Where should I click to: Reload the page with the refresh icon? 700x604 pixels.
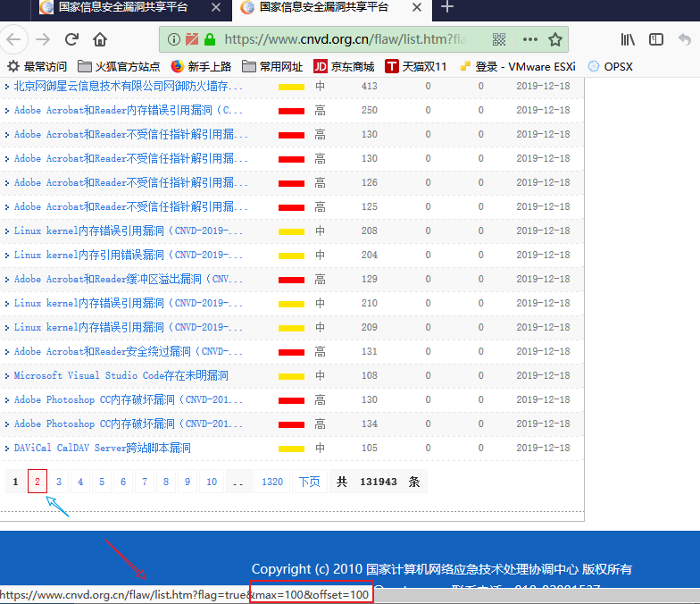coord(71,39)
